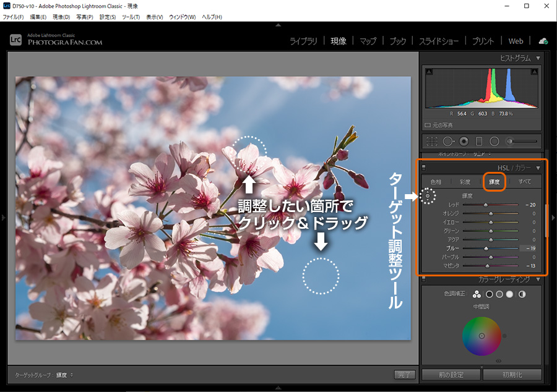
Task: Show the left panel group arrow
Action: point(3,218)
